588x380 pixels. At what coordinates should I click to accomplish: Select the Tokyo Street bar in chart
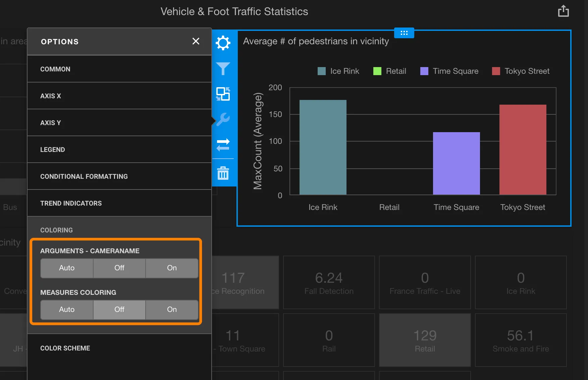click(523, 150)
